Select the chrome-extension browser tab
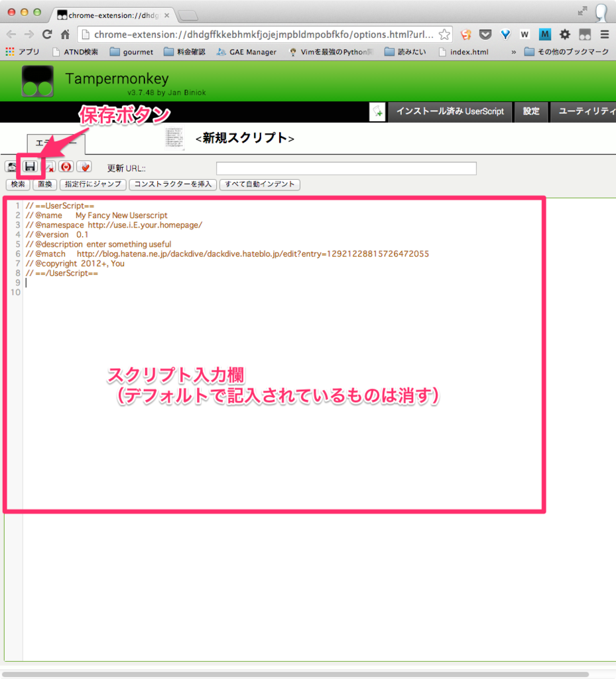This screenshot has width=616, height=679. point(113,15)
